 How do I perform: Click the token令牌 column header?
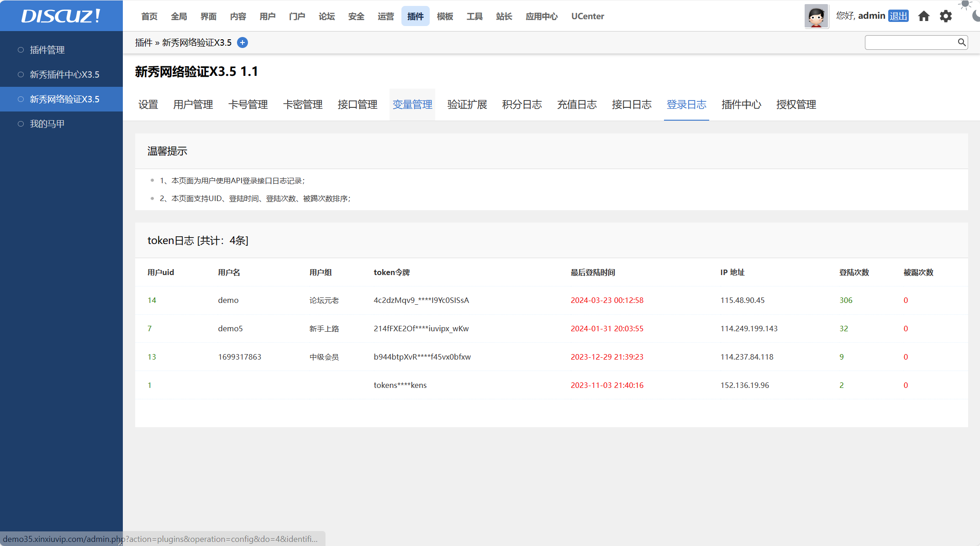[392, 272]
